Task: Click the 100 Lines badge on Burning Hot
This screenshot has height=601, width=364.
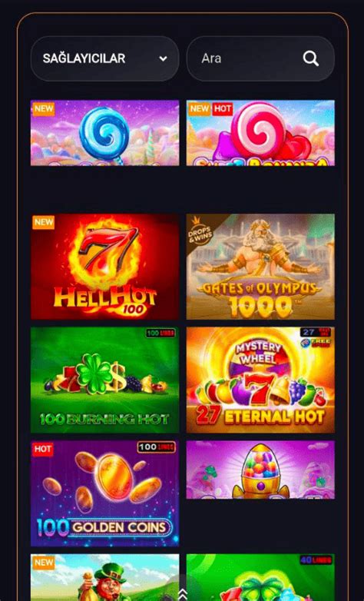Action: click(x=160, y=333)
